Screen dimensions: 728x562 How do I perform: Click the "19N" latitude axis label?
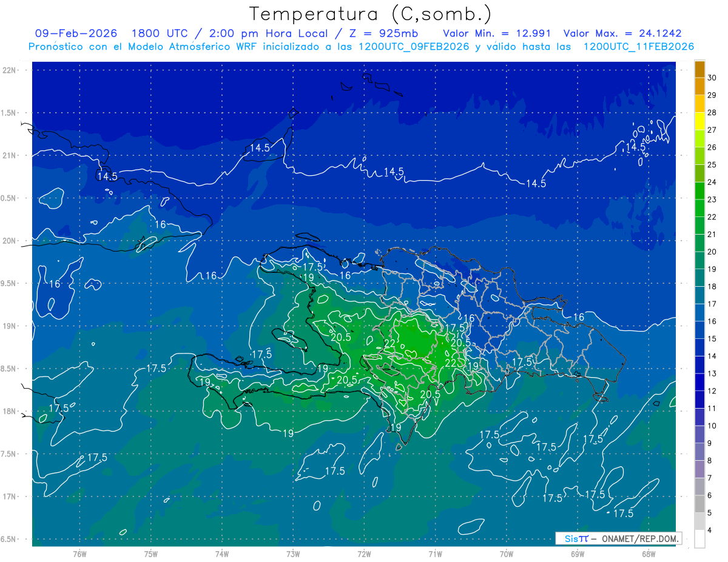(10, 326)
